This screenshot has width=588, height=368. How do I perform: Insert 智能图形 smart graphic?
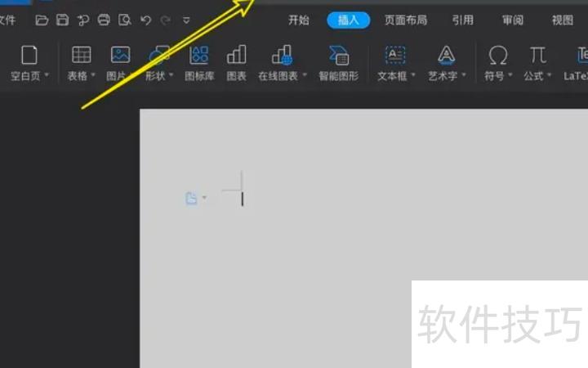click(339, 56)
